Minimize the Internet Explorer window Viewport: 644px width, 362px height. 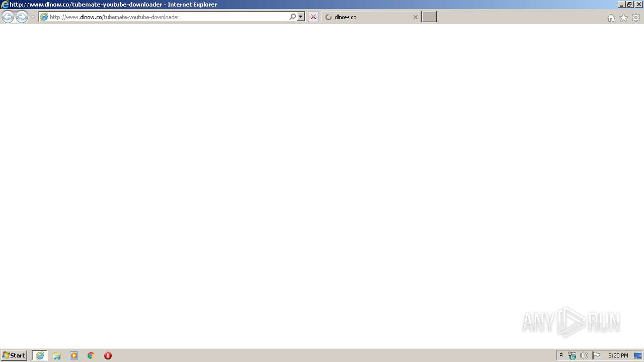(621, 5)
